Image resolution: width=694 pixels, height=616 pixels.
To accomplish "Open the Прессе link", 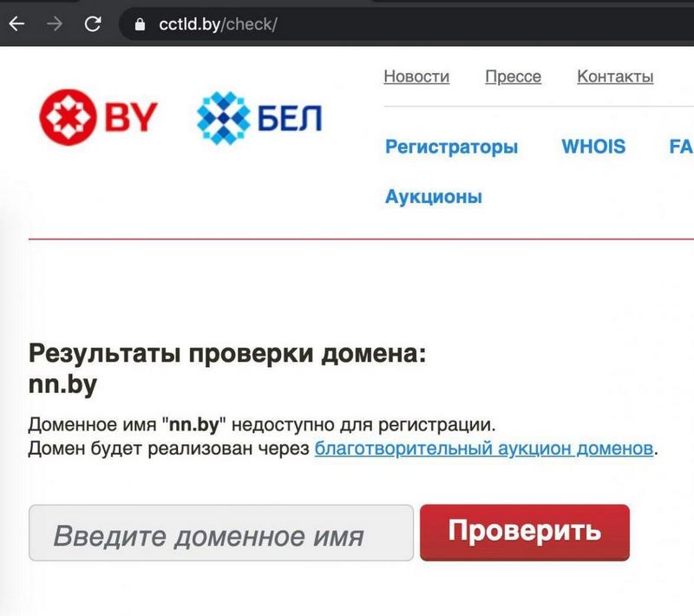I will click(513, 76).
